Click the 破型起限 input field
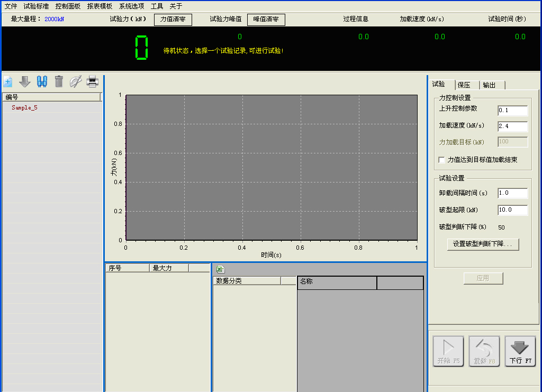Screen dimensions: 542x392 (512, 210)
